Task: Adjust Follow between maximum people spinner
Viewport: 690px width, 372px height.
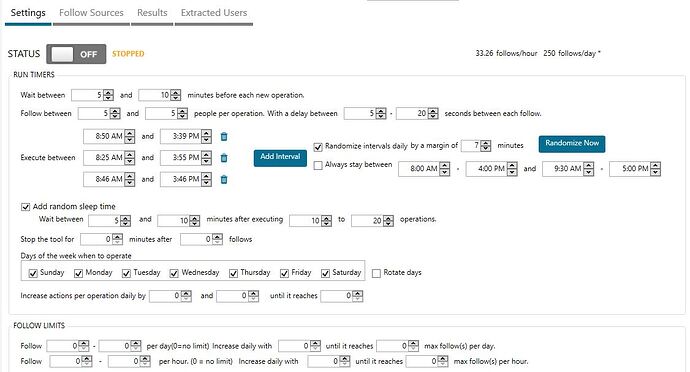Action: tap(166, 114)
